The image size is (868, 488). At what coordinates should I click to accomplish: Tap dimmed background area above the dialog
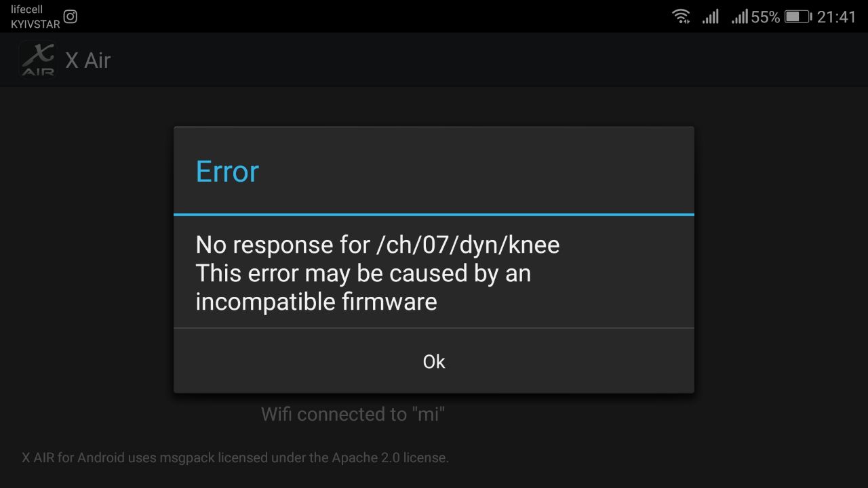434,105
